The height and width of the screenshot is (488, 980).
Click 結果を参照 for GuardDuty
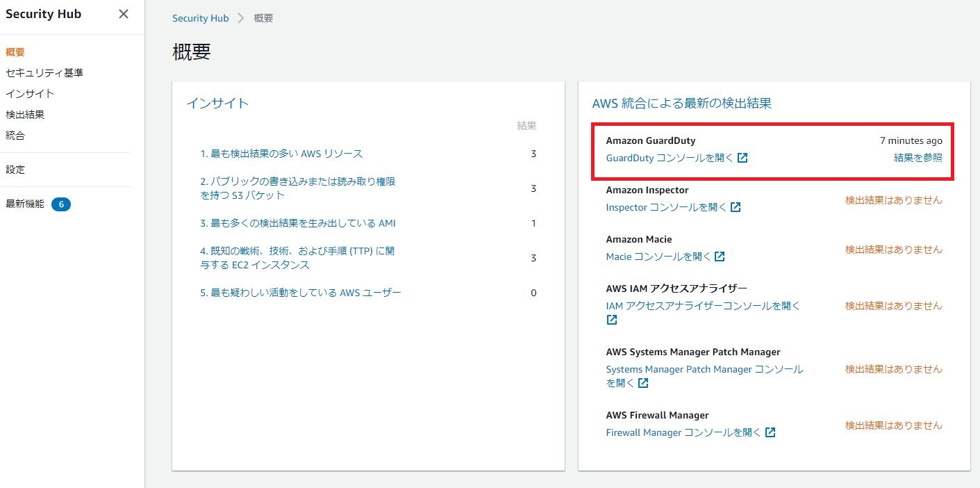[918, 158]
